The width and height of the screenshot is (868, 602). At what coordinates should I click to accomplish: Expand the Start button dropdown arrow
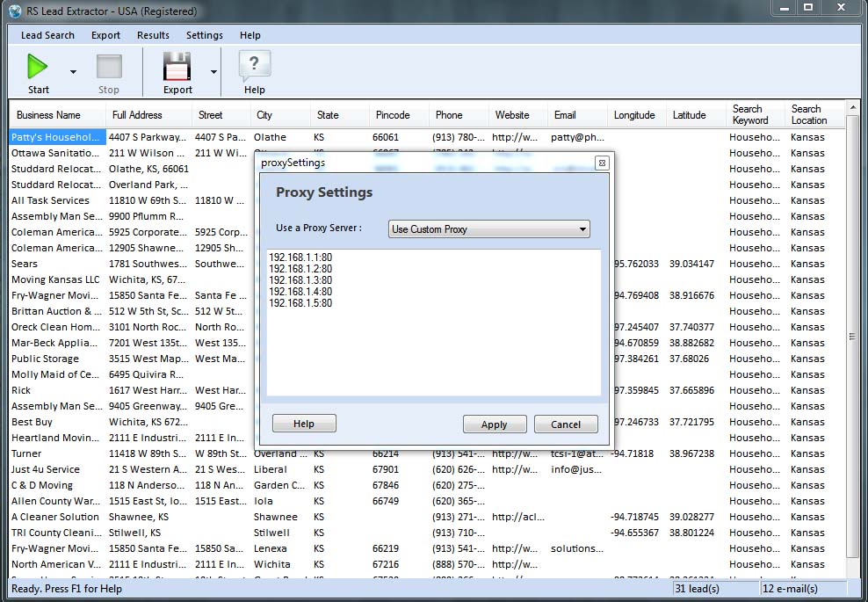73,72
